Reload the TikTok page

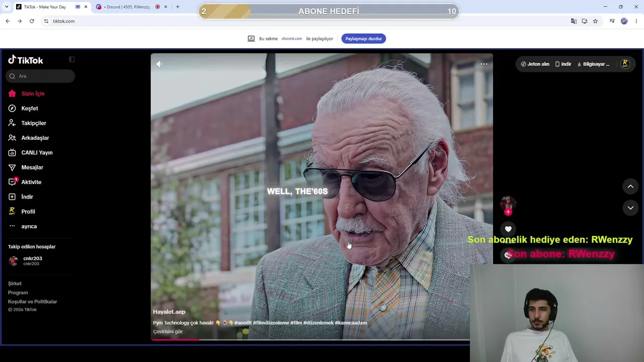32,21
